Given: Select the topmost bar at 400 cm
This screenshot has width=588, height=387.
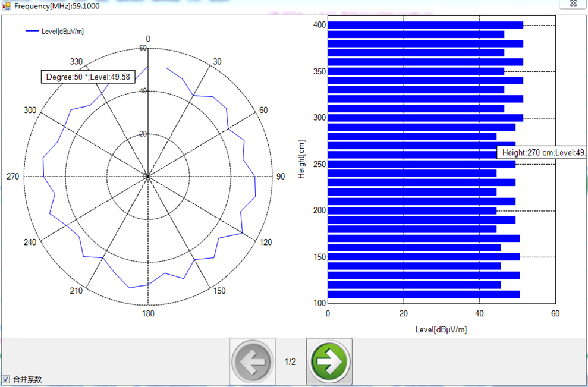Looking at the screenshot, I should (x=425, y=25).
